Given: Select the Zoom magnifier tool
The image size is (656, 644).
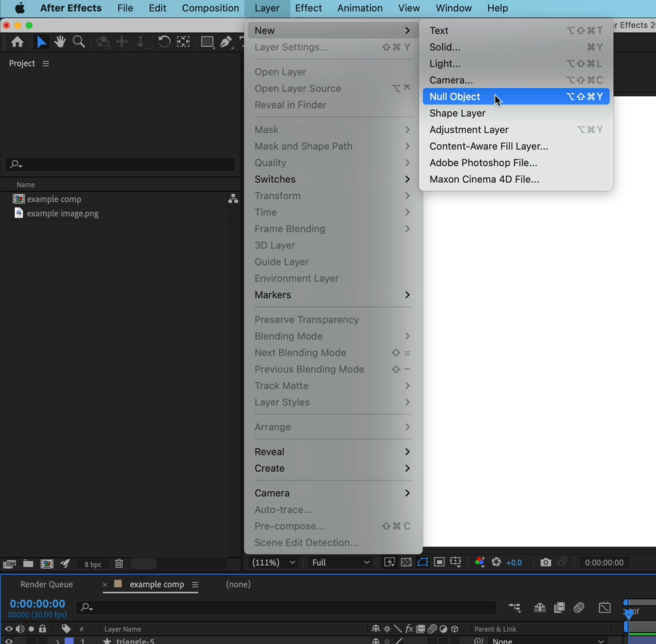Looking at the screenshot, I should click(79, 42).
